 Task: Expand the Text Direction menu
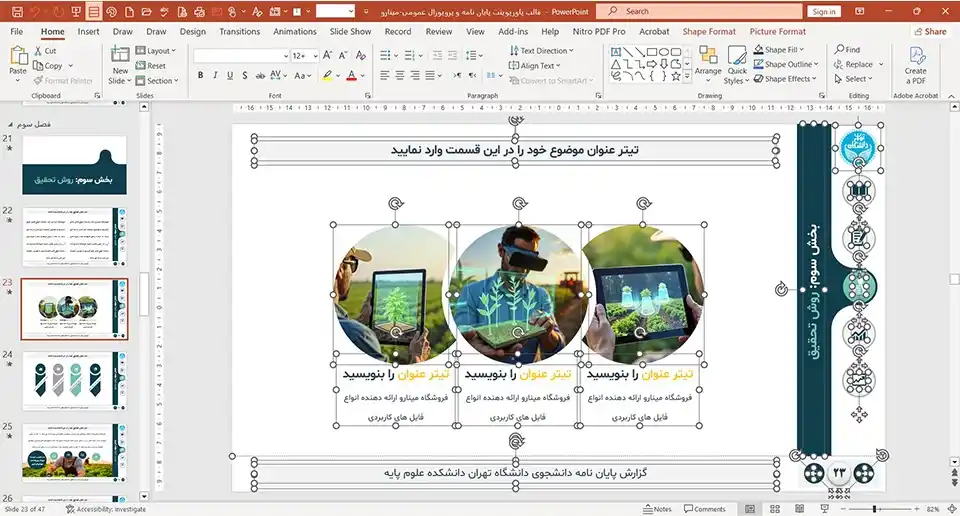541,51
